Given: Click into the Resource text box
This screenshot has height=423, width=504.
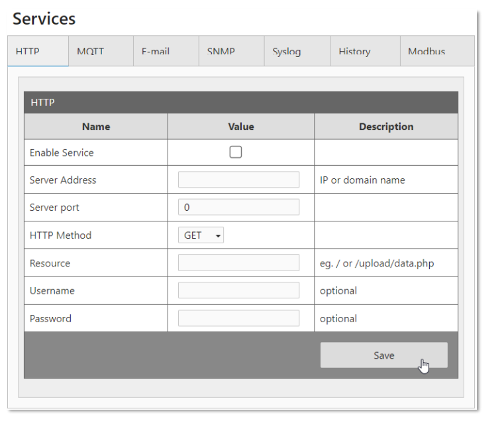Looking at the screenshot, I should coord(238,263).
